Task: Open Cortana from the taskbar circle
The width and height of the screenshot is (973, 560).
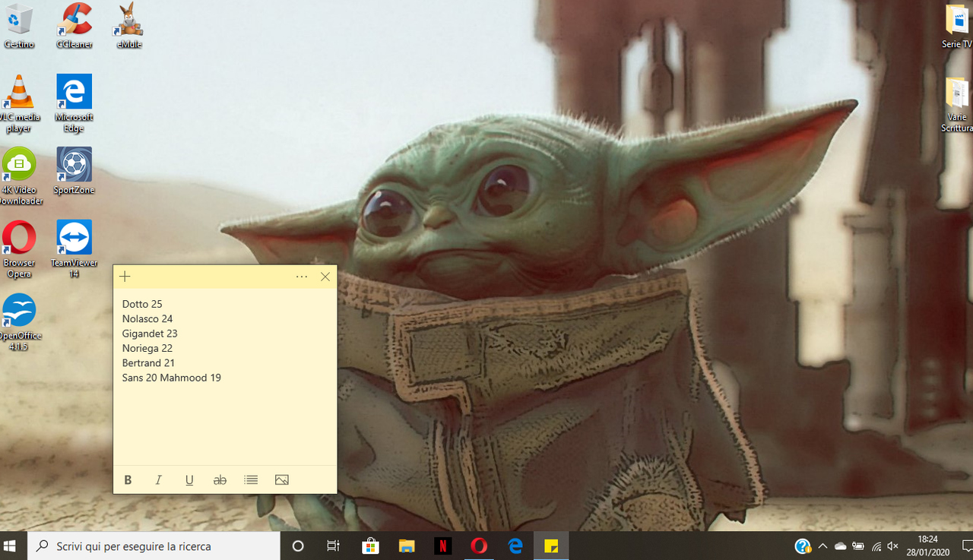Action: tap(298, 546)
